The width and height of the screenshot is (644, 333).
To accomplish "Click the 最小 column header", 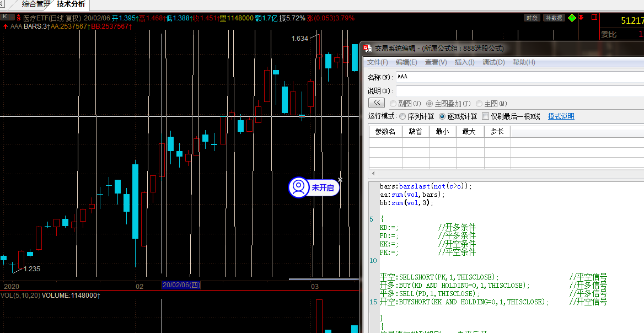I will click(443, 131).
